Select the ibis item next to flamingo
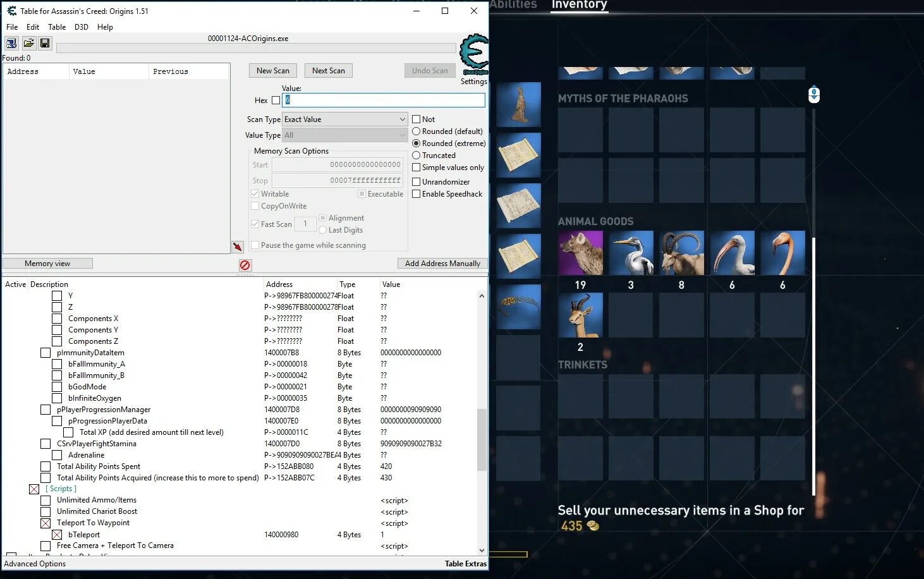Image resolution: width=924 pixels, height=579 pixels. click(x=732, y=253)
